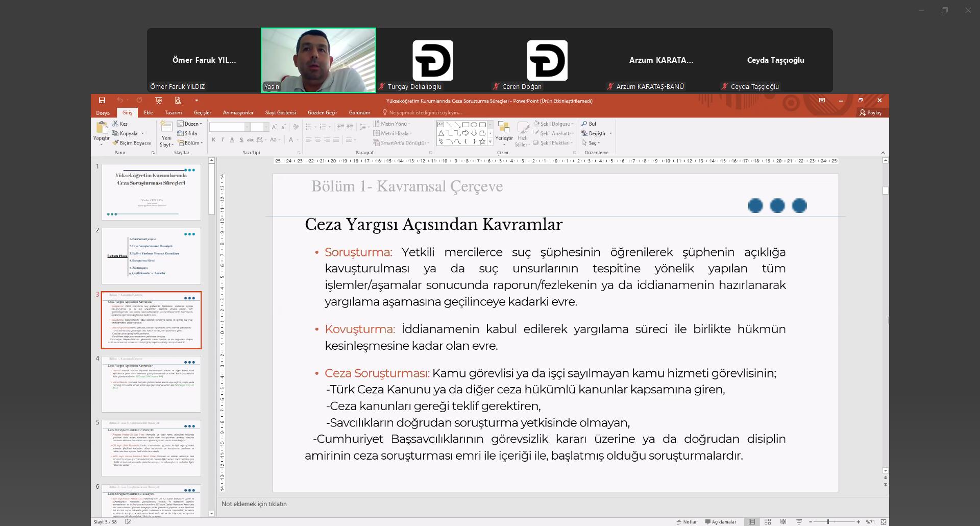Viewport: 980px width, 526px height.
Task: Open the Seç selection dropdown
Action: [591, 143]
